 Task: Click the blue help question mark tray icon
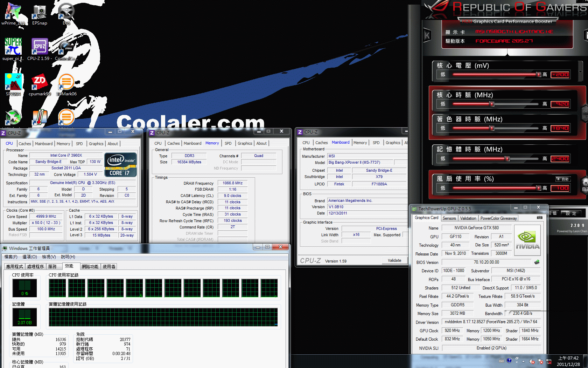[509, 360]
